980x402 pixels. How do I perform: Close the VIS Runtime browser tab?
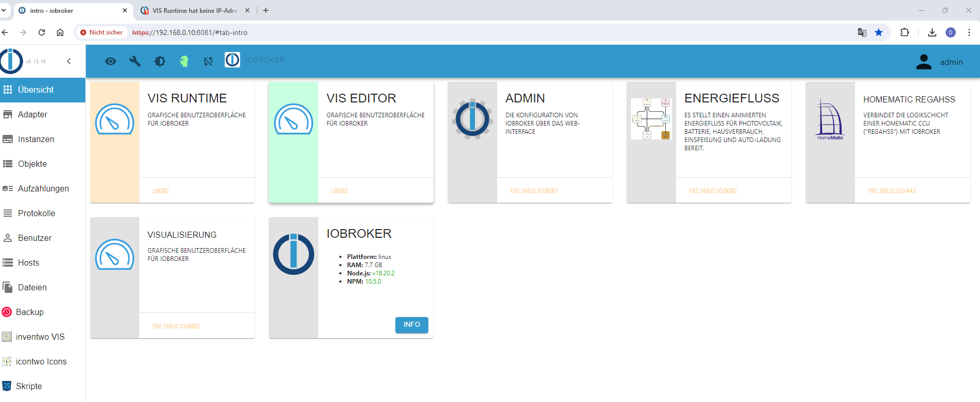[x=247, y=10]
